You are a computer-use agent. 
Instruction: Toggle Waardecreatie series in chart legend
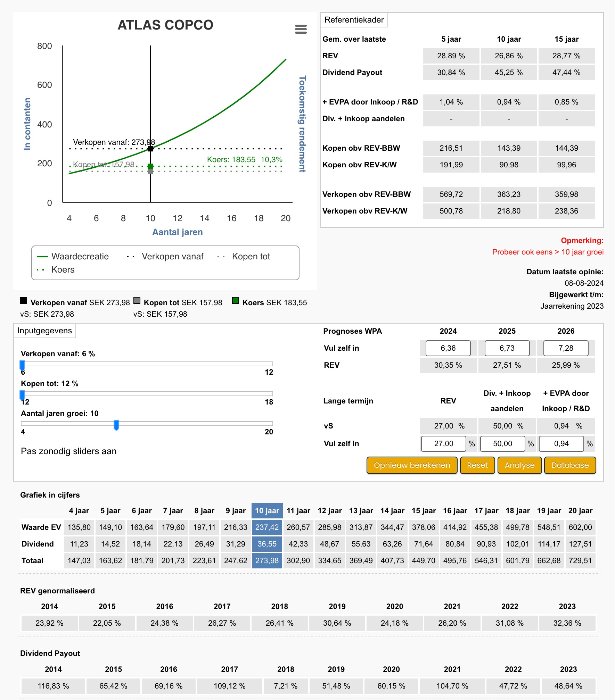click(x=73, y=257)
